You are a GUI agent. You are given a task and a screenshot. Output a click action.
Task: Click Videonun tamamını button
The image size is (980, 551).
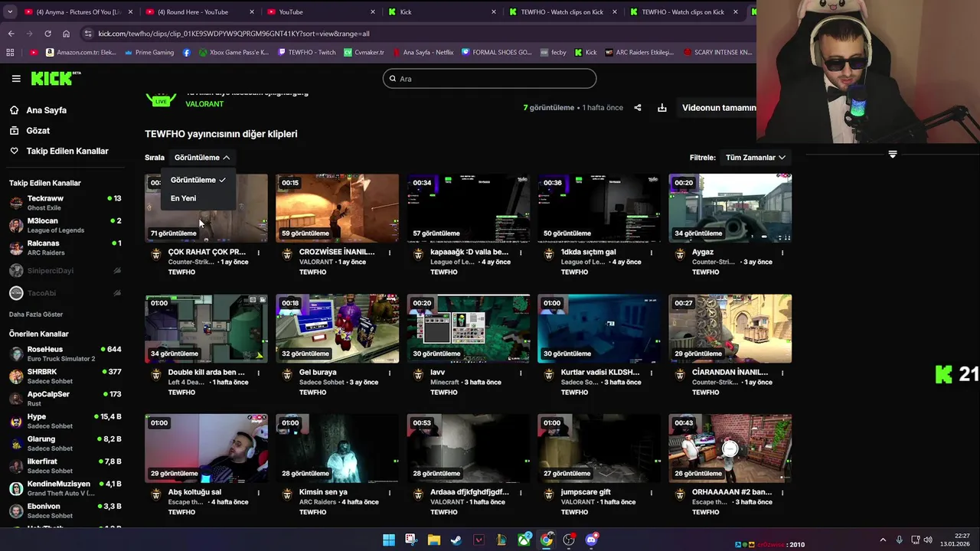click(718, 108)
